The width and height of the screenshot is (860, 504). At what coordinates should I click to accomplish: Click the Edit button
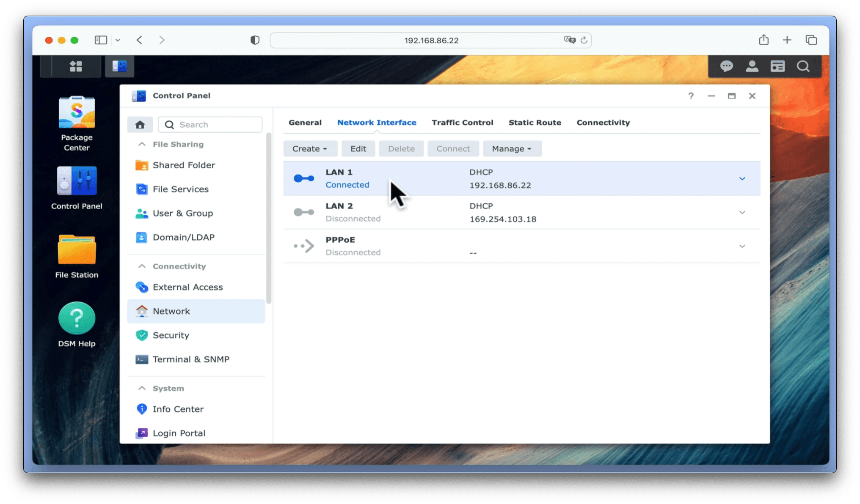pos(358,149)
